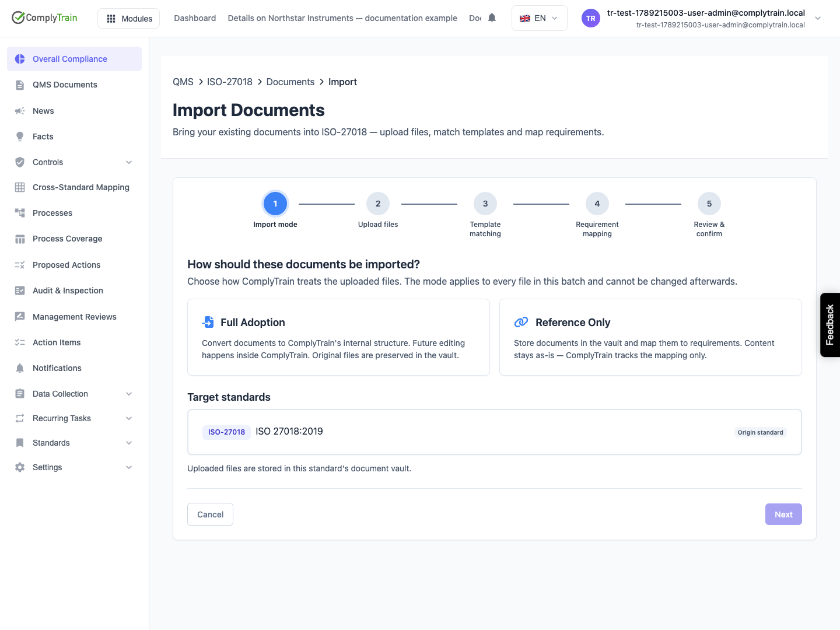Image resolution: width=840 pixels, height=630 pixels.
Task: Expand the Data Collection chevron
Action: 129,394
